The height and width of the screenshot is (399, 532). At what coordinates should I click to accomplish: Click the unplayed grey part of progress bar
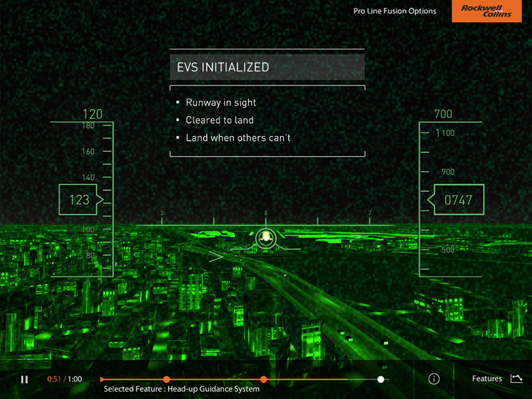365,380
